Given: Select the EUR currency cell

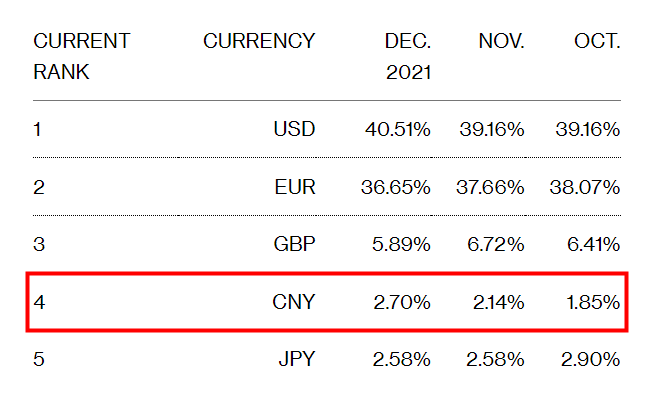Looking at the screenshot, I should pyautogui.click(x=295, y=187).
